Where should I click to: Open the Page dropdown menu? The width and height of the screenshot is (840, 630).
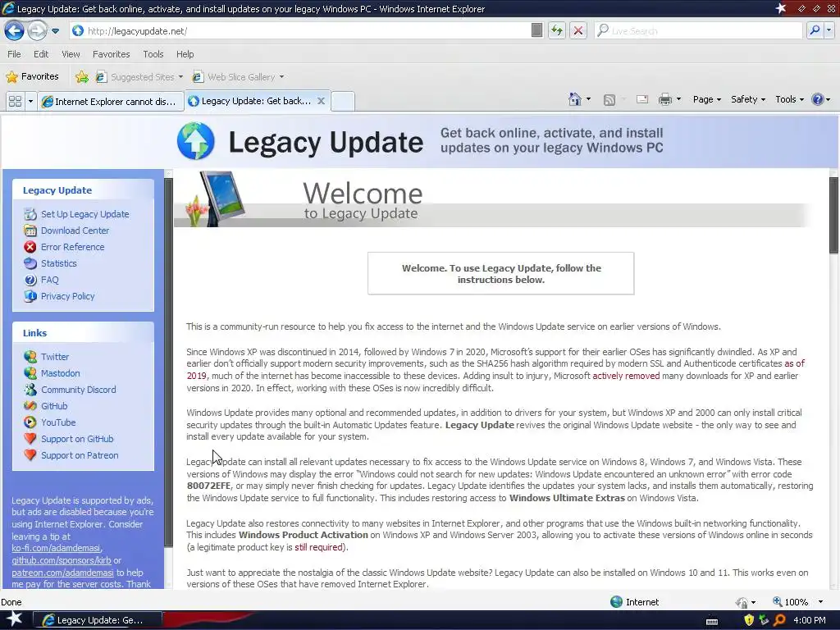click(706, 99)
